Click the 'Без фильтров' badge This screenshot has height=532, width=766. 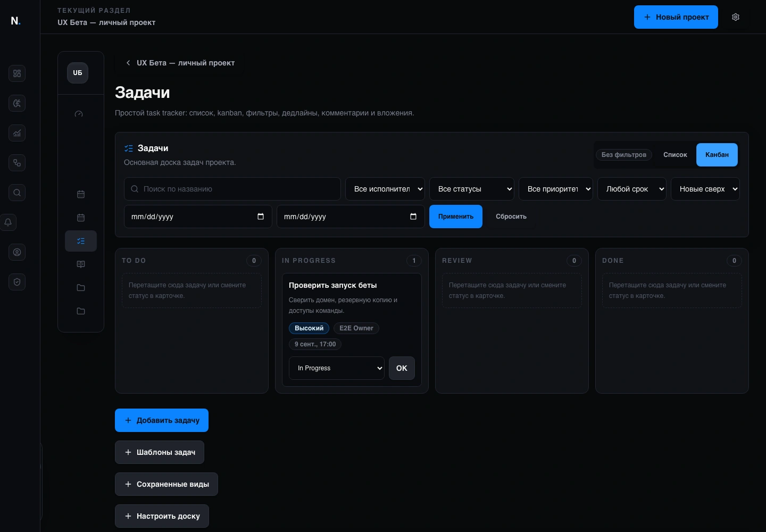tap(624, 155)
